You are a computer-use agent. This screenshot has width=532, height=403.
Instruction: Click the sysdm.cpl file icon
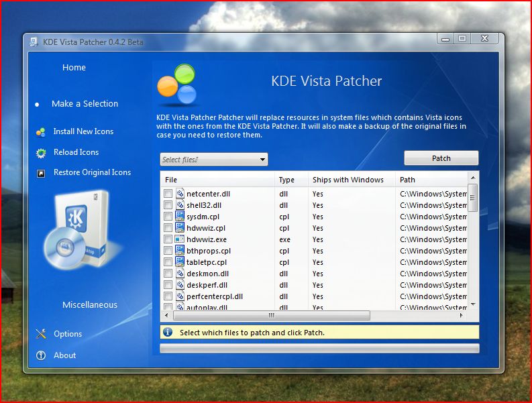(180, 216)
